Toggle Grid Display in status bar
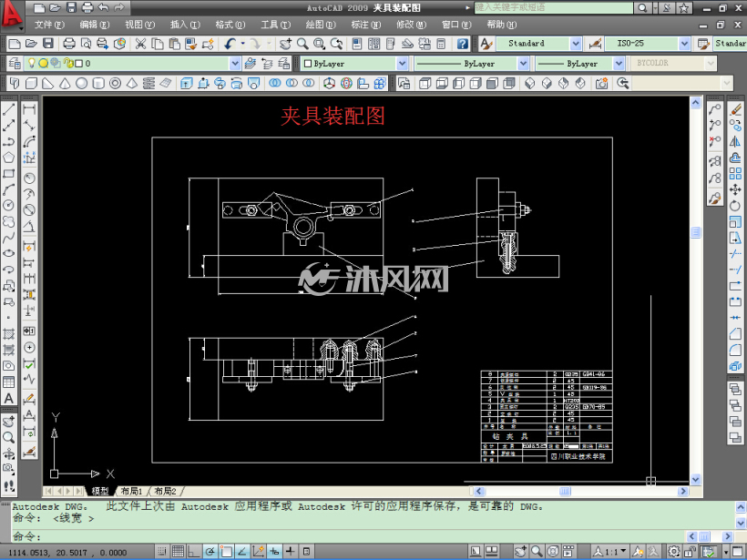747x560 pixels. point(178,552)
